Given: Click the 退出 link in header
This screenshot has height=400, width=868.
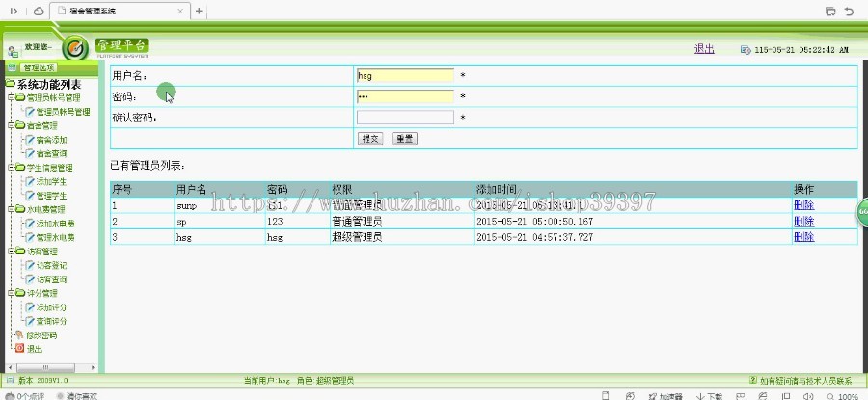Looking at the screenshot, I should pos(704,49).
